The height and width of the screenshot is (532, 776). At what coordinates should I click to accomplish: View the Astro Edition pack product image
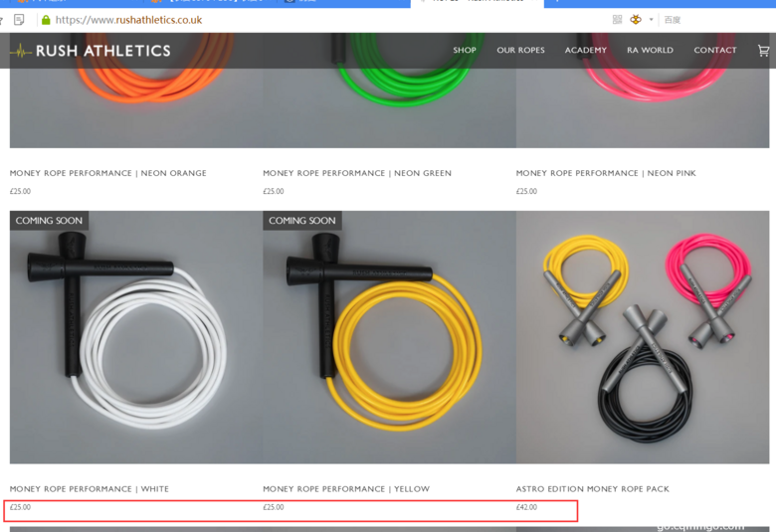[x=643, y=337]
